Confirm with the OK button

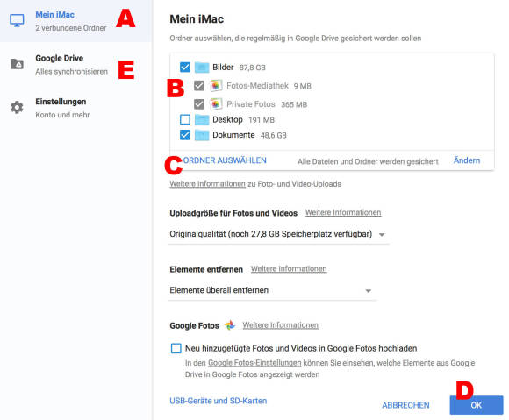pyautogui.click(x=477, y=405)
